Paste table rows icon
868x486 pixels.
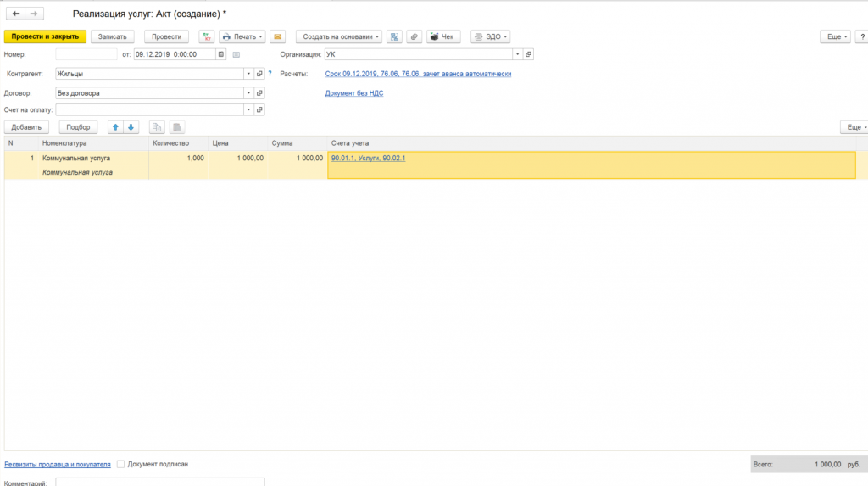click(x=177, y=127)
